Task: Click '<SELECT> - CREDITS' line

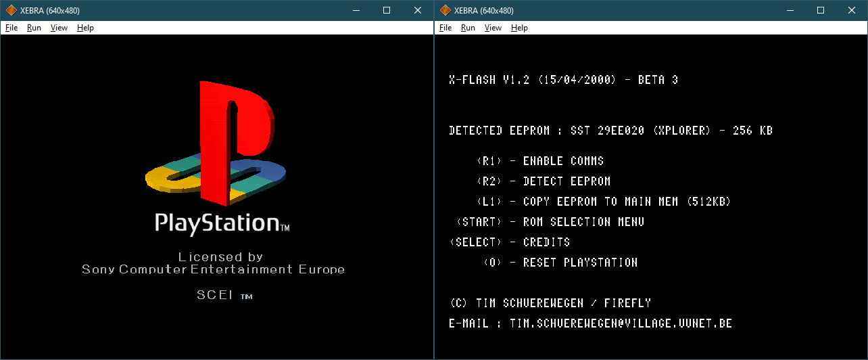Action: [x=509, y=242]
